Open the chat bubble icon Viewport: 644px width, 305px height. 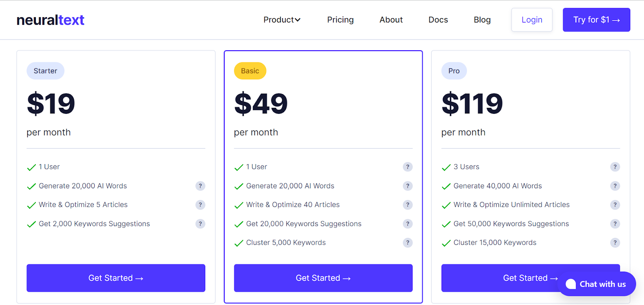(x=571, y=284)
